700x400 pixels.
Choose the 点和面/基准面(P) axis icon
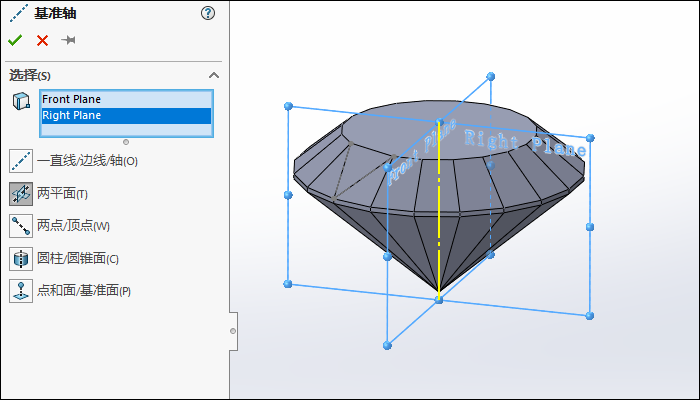[21, 291]
